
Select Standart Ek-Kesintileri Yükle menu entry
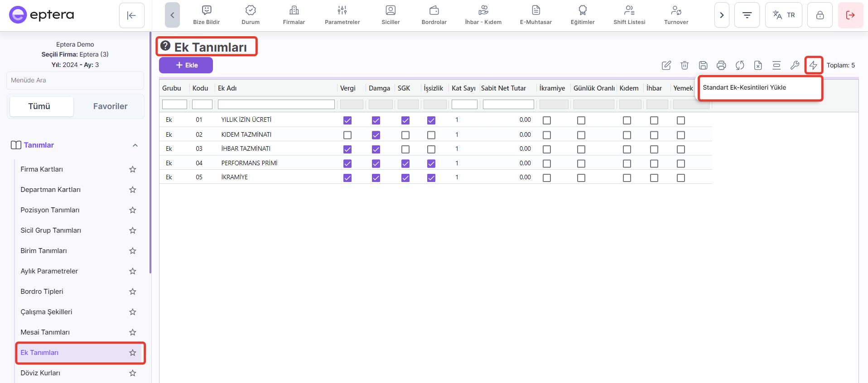point(744,88)
